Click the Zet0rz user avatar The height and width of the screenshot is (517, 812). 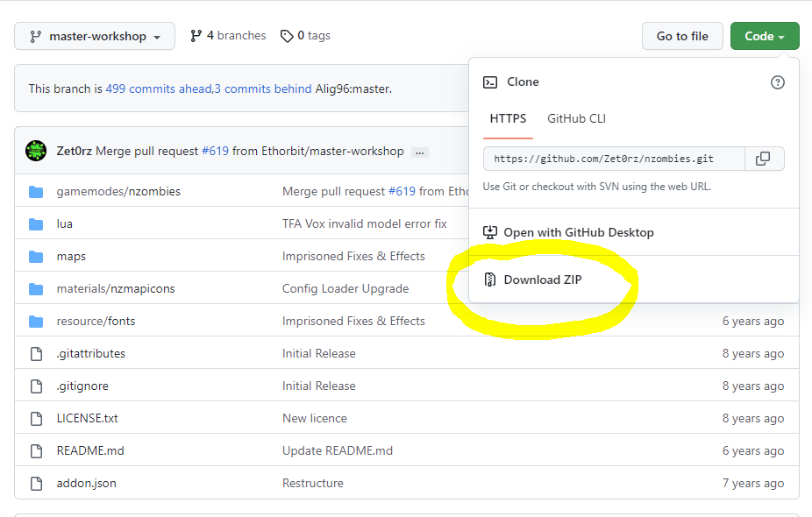click(36, 151)
